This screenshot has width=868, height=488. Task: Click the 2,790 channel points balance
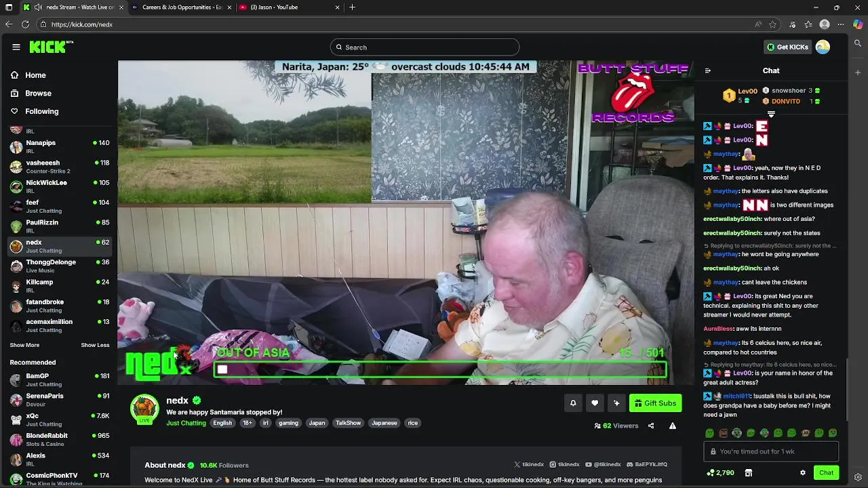[720, 473]
